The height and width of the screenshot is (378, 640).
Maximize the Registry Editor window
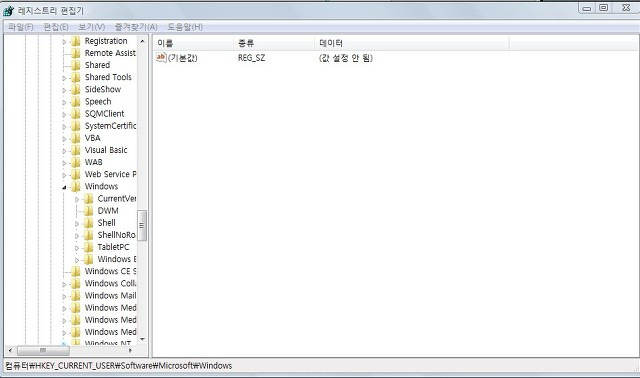point(604,8)
